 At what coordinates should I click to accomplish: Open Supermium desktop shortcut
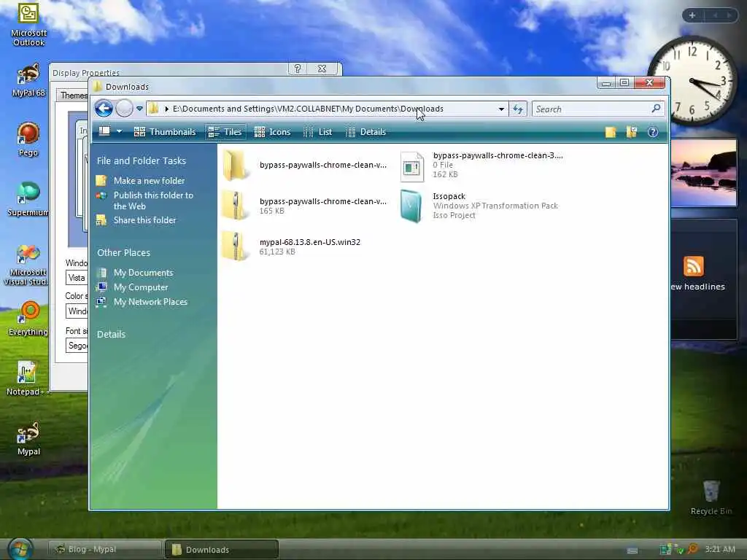point(28,200)
